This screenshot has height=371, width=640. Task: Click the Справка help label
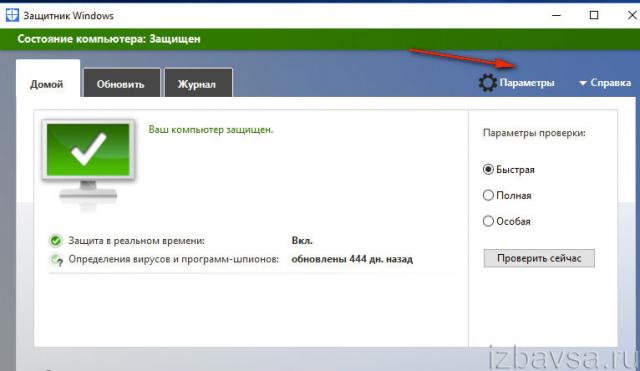[x=611, y=83]
